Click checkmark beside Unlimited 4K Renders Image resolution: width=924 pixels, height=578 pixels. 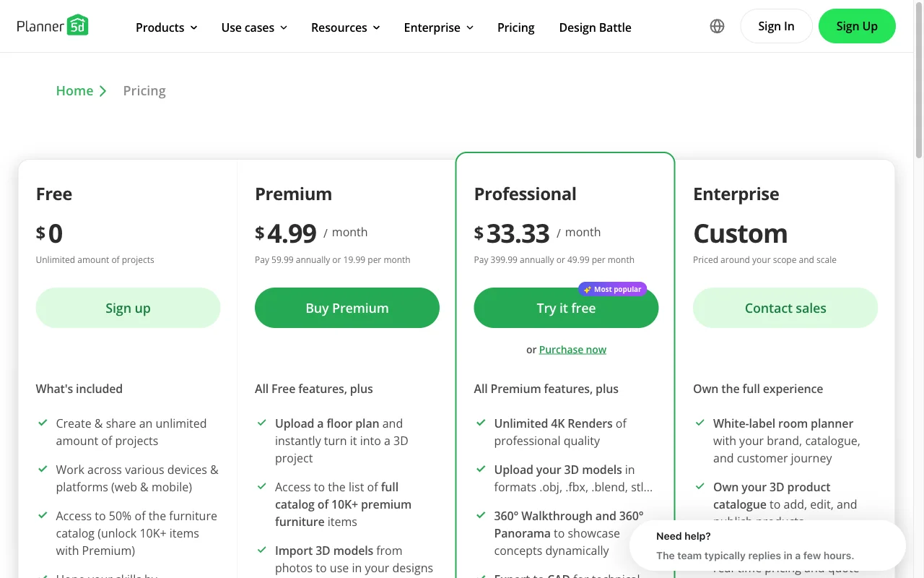tap(481, 423)
